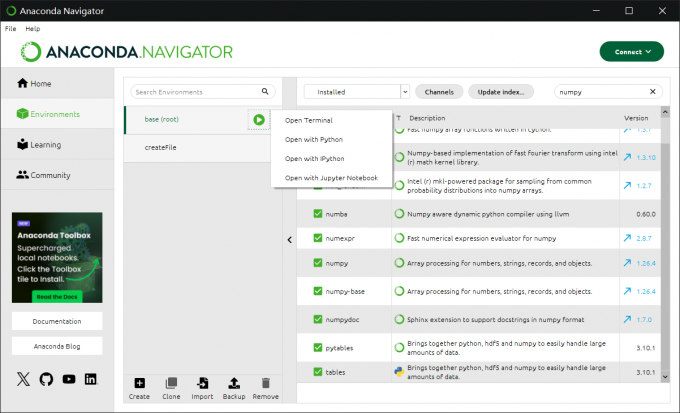Click the Anaconda Navigator logo
The width and height of the screenshot is (680, 413).
127,52
